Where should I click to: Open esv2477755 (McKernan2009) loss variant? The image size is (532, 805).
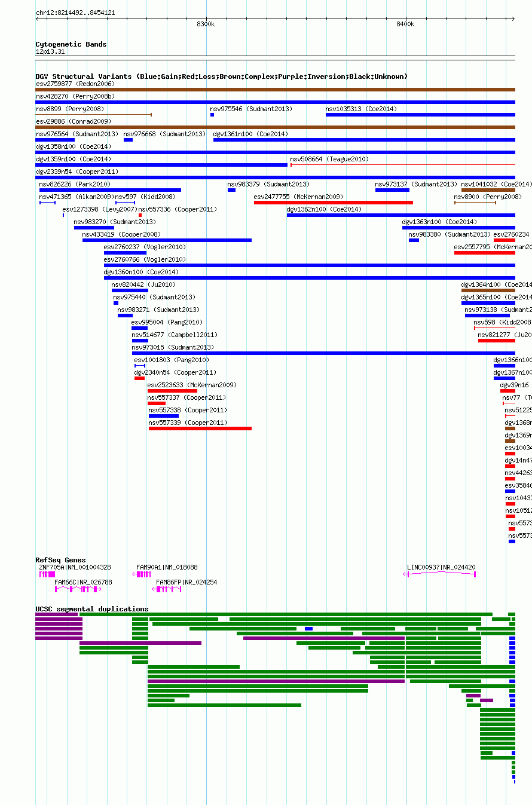point(334,203)
